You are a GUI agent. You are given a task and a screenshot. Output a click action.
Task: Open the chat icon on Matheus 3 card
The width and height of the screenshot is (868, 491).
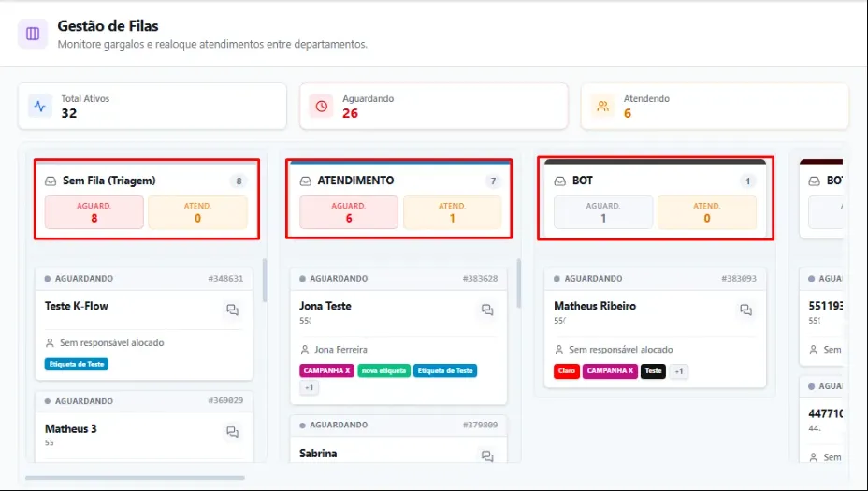coord(233,432)
